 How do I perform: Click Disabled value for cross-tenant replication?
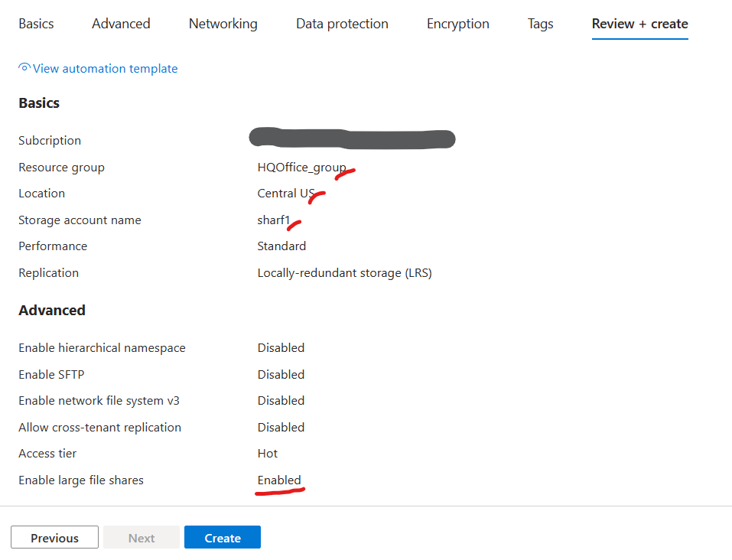tap(281, 428)
